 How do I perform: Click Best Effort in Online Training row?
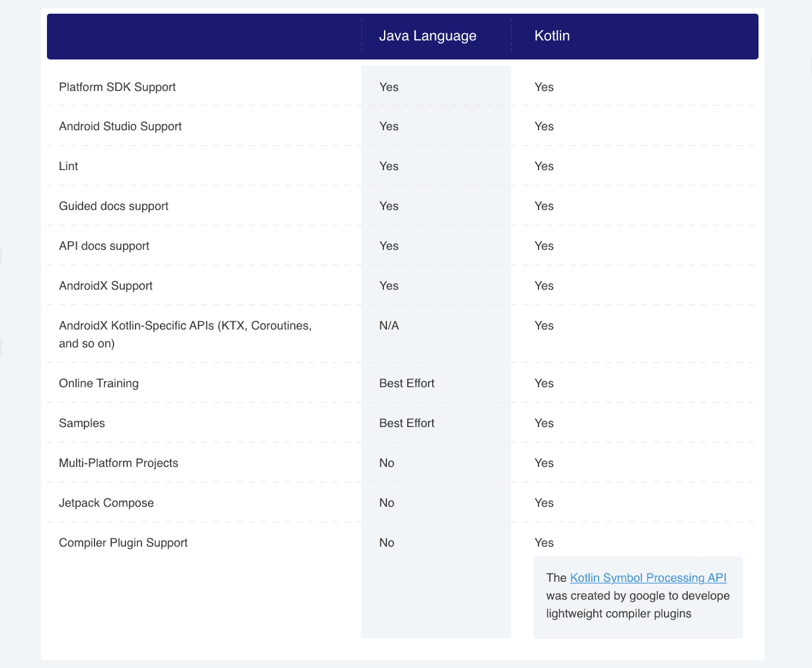click(x=407, y=383)
